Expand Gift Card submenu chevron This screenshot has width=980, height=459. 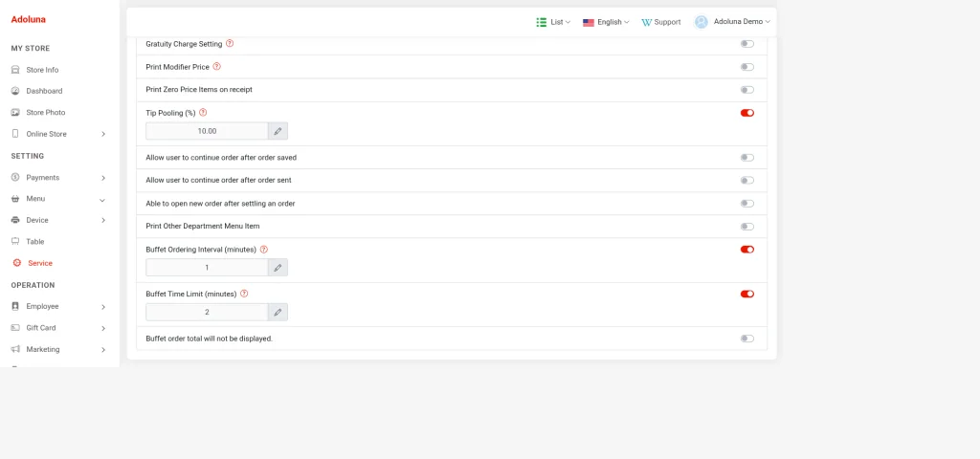[x=103, y=329]
